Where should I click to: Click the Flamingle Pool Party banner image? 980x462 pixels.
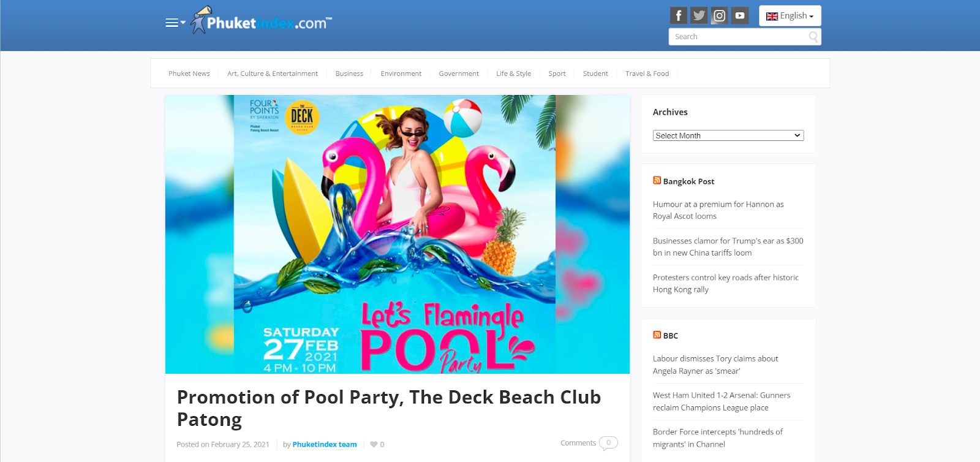(x=398, y=234)
